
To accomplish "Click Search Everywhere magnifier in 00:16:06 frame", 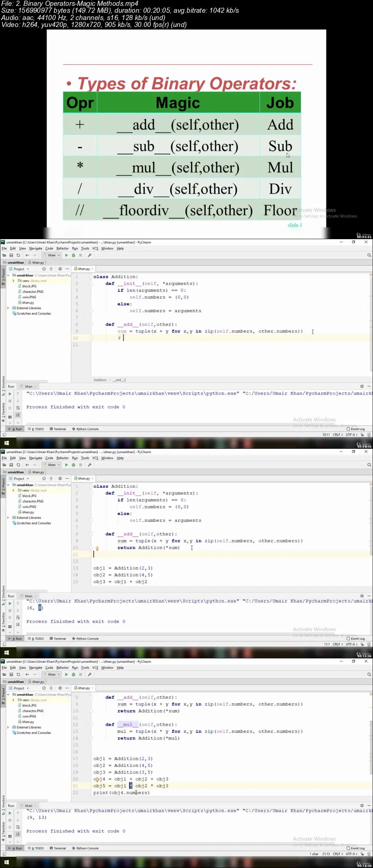I will (369, 674).
